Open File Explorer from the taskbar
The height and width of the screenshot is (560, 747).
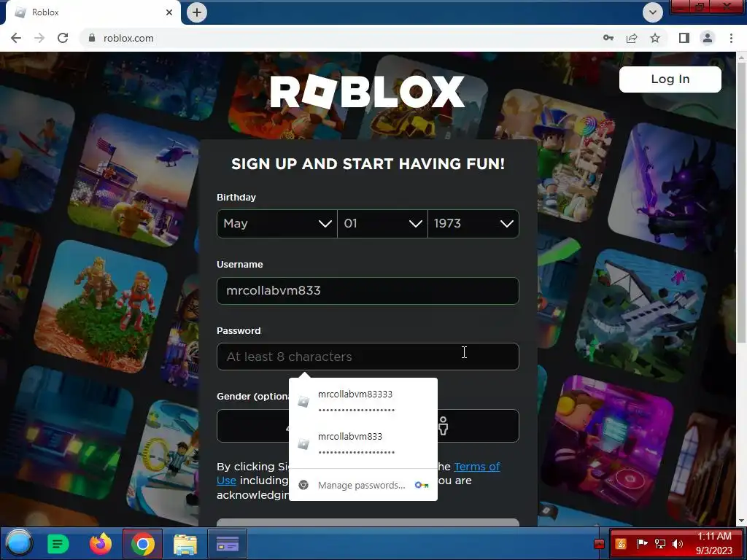(185, 543)
